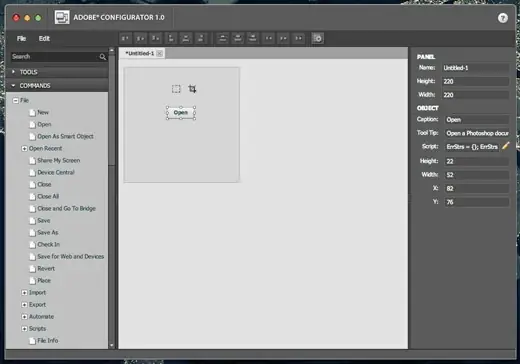Close the Untitled-1 tab with its X
Viewport: 520px width, 364px height.
(160, 53)
